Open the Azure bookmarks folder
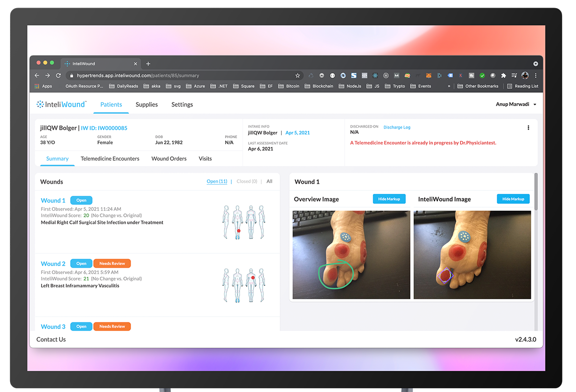 pyautogui.click(x=195, y=86)
